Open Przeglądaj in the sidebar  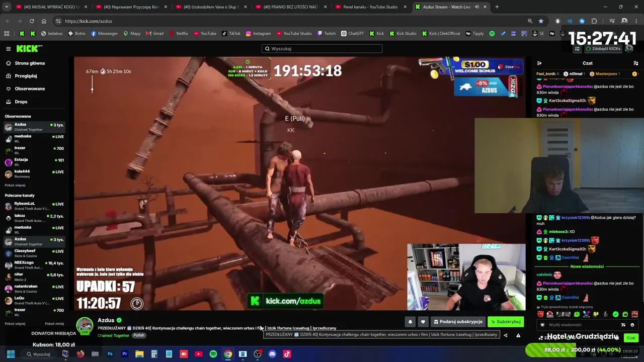pyautogui.click(x=26, y=76)
